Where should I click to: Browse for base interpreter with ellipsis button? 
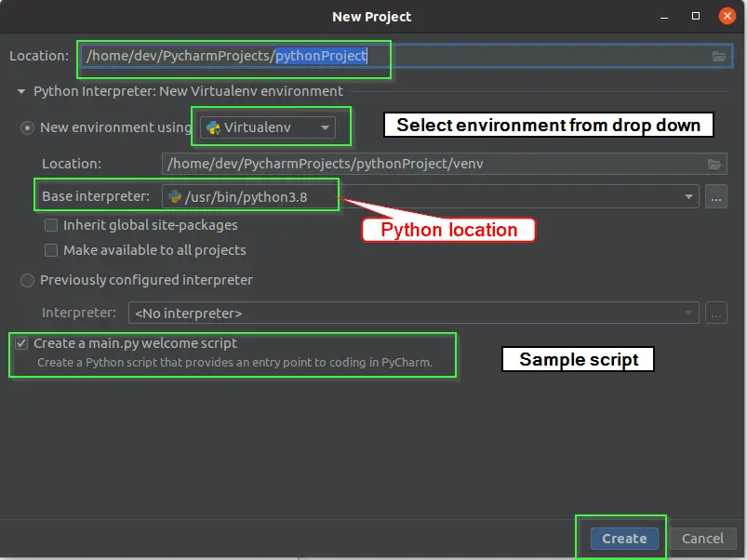(x=716, y=196)
